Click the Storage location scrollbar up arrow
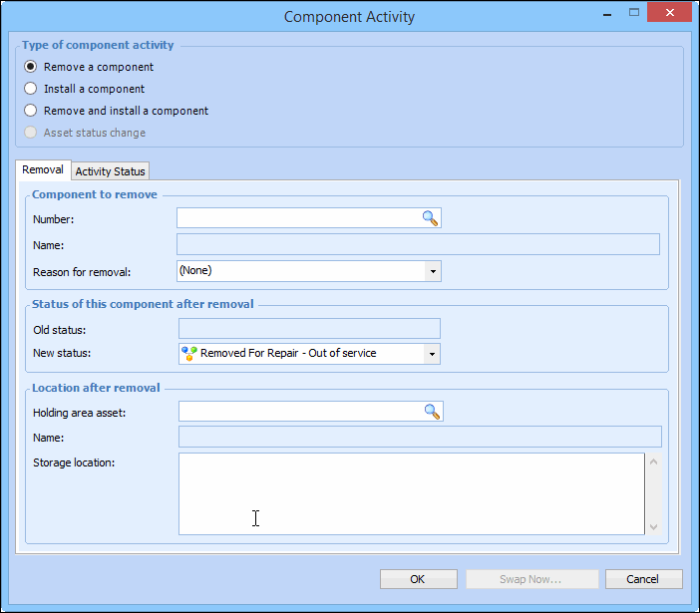 click(653, 461)
